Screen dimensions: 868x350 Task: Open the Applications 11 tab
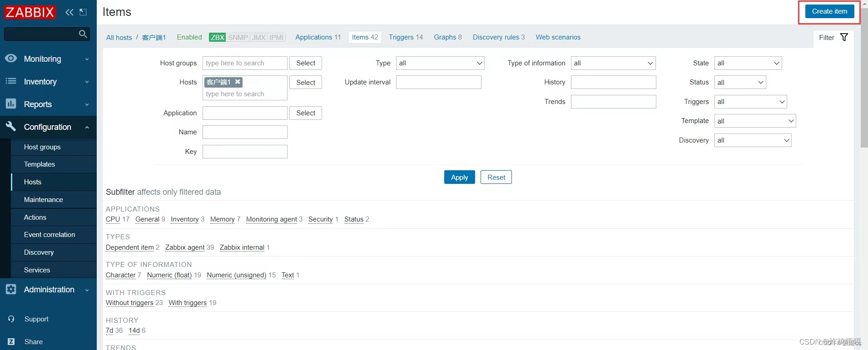[x=318, y=37]
